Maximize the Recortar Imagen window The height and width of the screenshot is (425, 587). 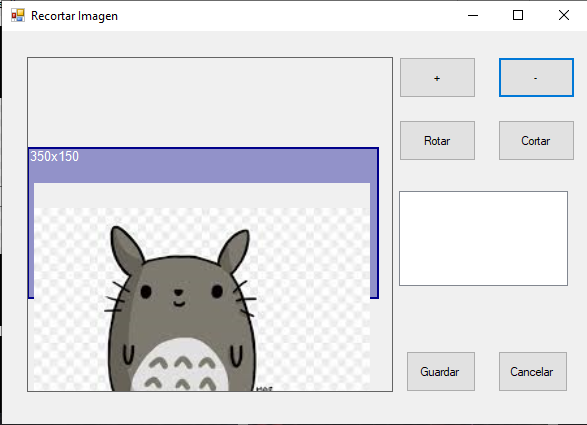(518, 15)
